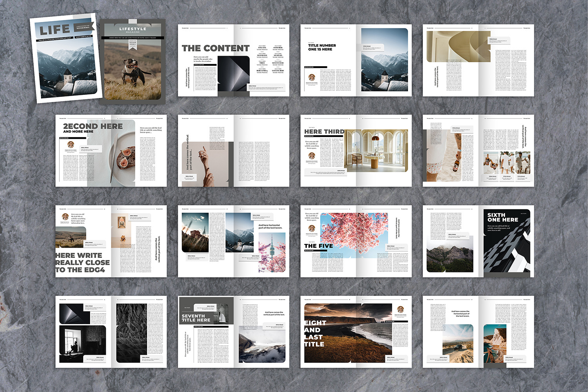The height and width of the screenshot is (392, 588).
Task: Click the WINNER DESIGN ribbon on the LIFE cover
Action: pos(83,27)
